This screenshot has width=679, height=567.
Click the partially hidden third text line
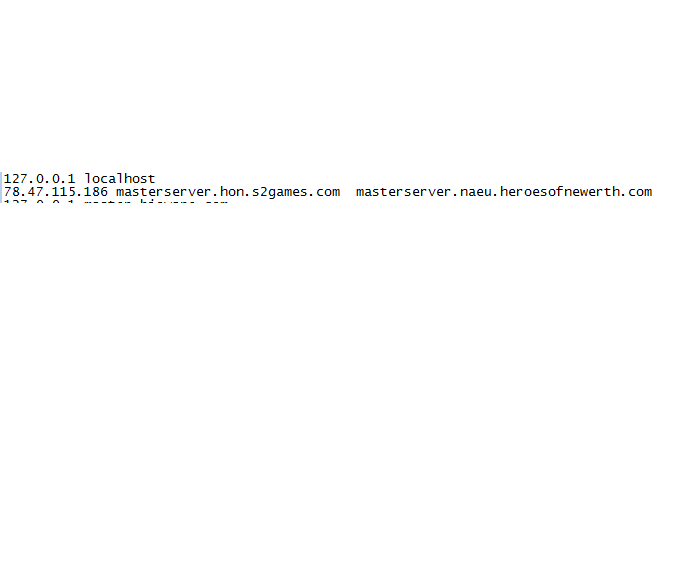(116, 201)
